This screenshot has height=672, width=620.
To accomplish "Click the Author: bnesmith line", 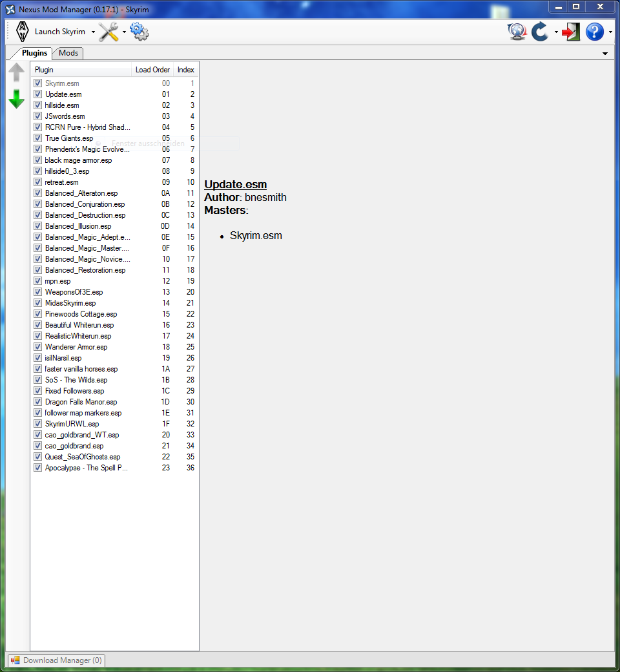I will (x=245, y=197).
